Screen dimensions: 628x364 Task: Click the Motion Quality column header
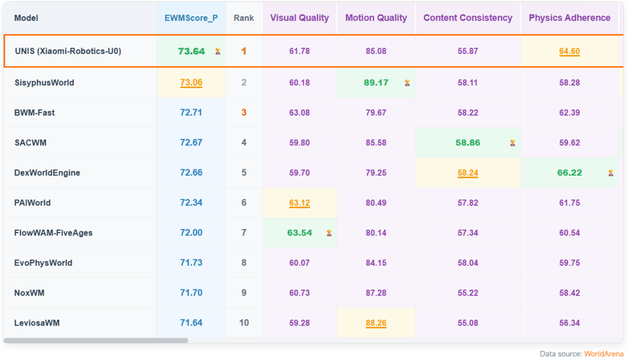click(376, 18)
